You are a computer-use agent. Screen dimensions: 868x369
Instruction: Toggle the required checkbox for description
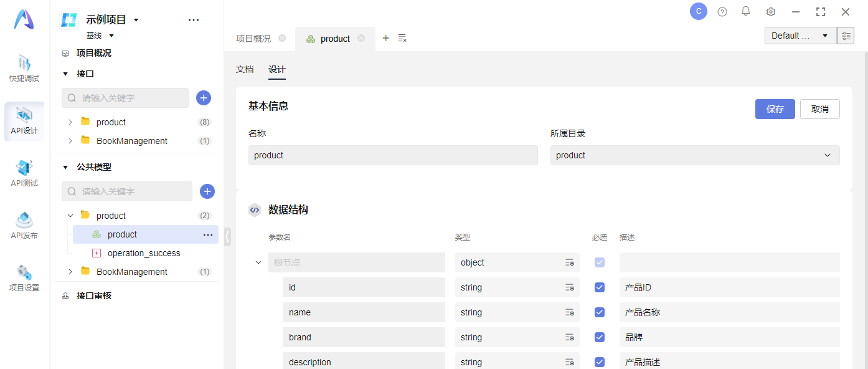pos(600,362)
